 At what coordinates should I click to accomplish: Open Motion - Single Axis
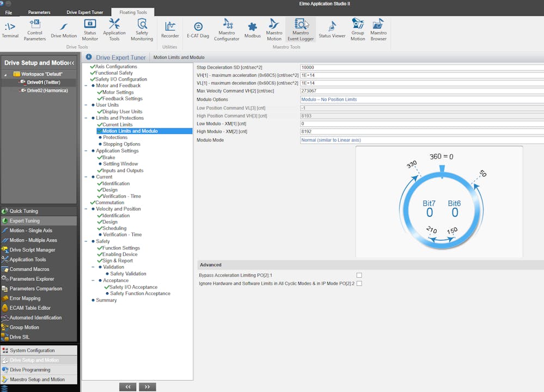39,230
